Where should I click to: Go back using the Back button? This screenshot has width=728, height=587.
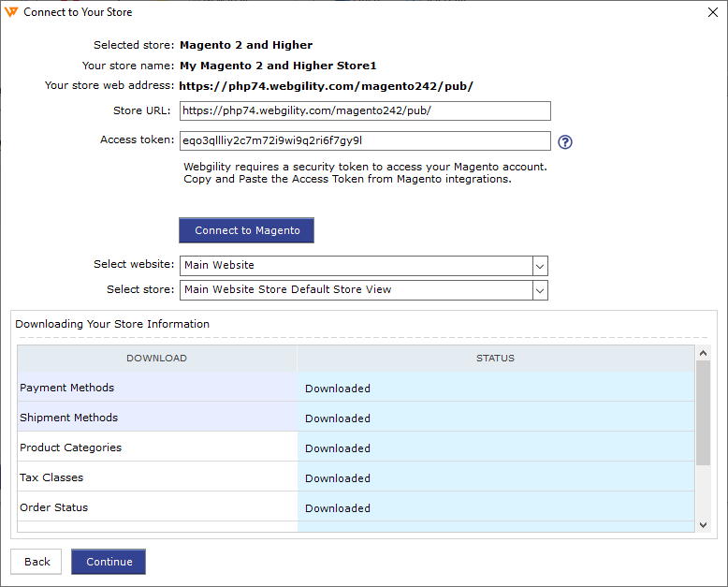[36, 562]
